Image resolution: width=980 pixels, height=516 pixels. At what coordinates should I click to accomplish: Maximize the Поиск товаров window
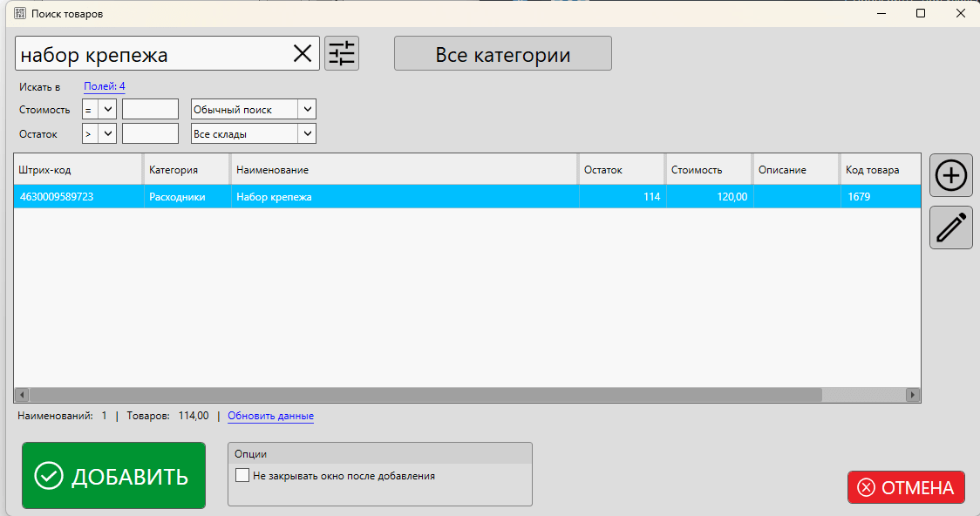pos(920,14)
